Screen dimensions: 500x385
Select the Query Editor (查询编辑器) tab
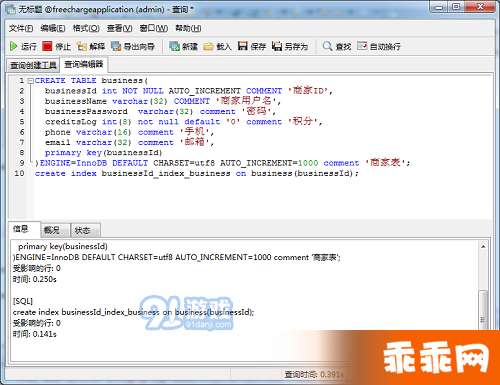pyautogui.click(x=83, y=64)
